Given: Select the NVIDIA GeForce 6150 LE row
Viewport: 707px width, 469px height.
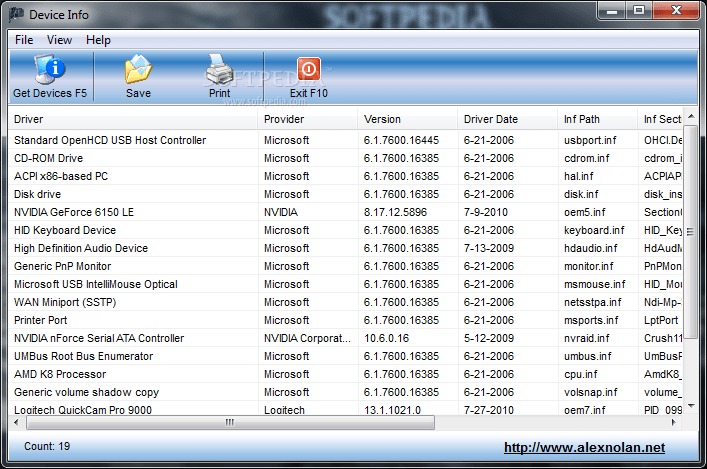Looking at the screenshot, I should pos(345,212).
